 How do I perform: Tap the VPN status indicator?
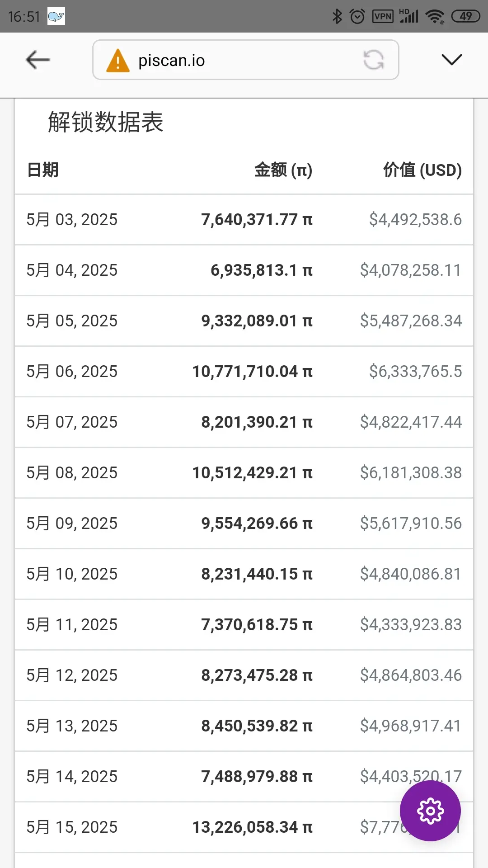click(383, 17)
